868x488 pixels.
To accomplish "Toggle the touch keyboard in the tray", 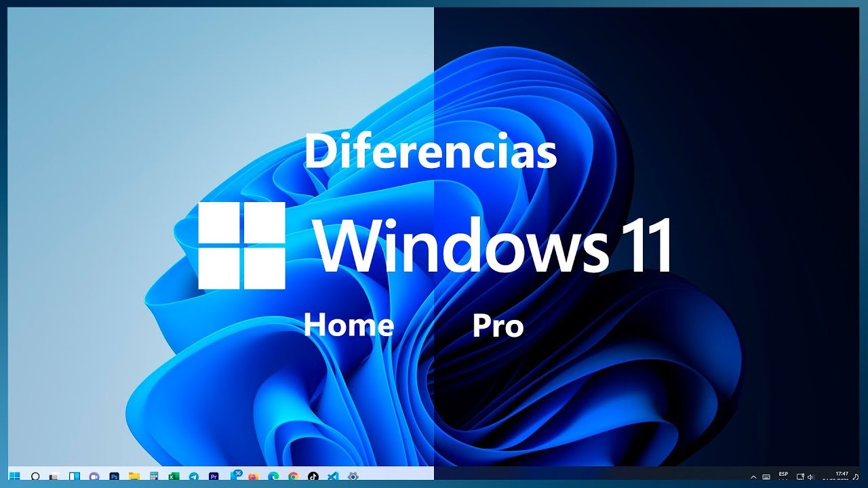I will (x=766, y=476).
